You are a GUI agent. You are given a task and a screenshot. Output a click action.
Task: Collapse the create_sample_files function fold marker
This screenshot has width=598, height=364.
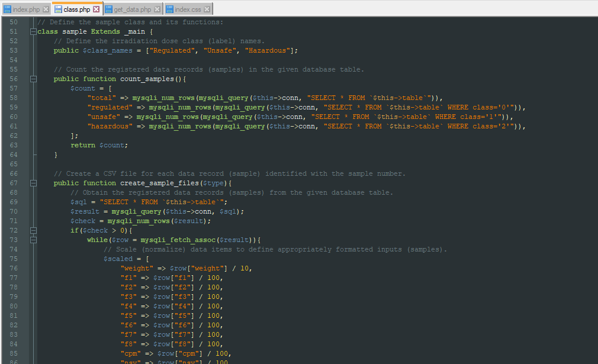pyautogui.click(x=33, y=183)
